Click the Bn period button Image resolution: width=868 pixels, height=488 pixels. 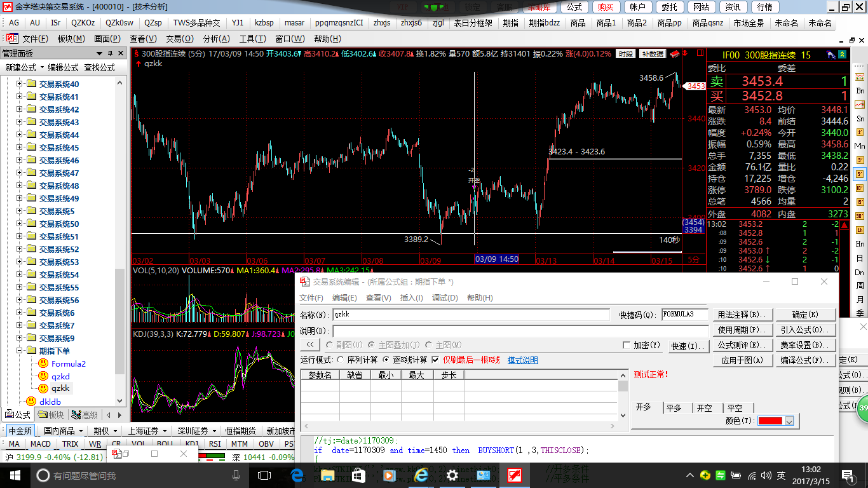(860, 90)
